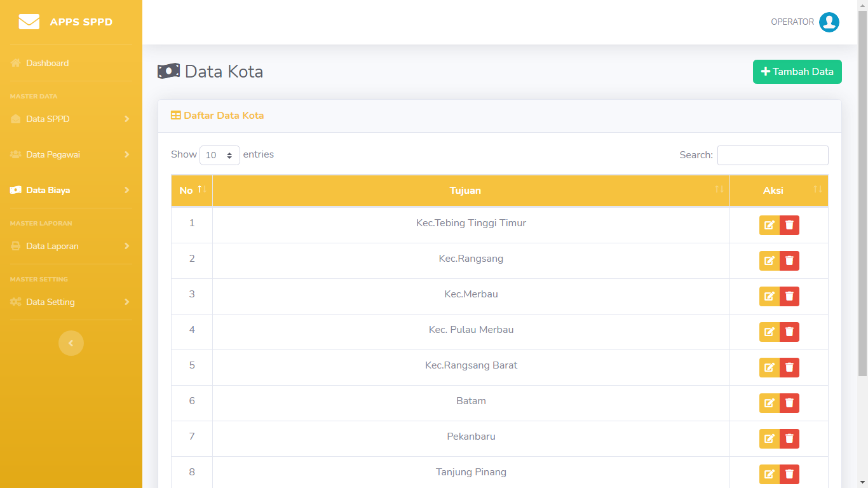868x488 pixels.
Task: Delete the Kec.Merbau row
Action: [x=789, y=296]
